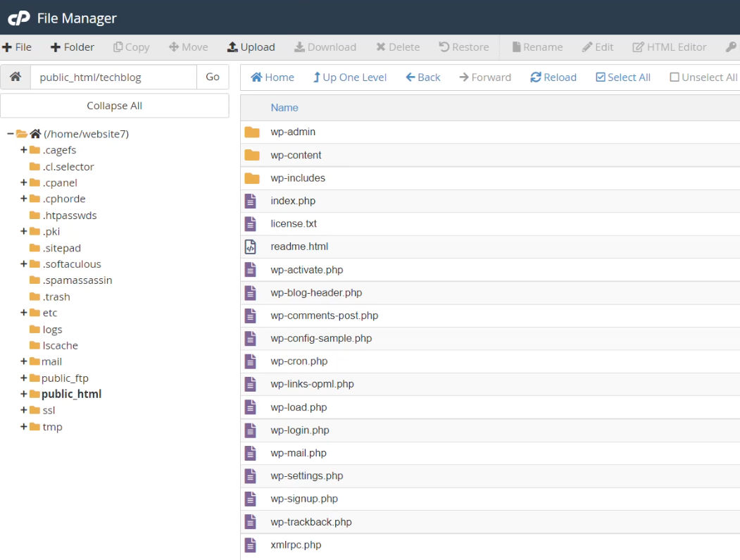Select public_html label in the tree
This screenshot has width=740, height=560.
coord(71,394)
